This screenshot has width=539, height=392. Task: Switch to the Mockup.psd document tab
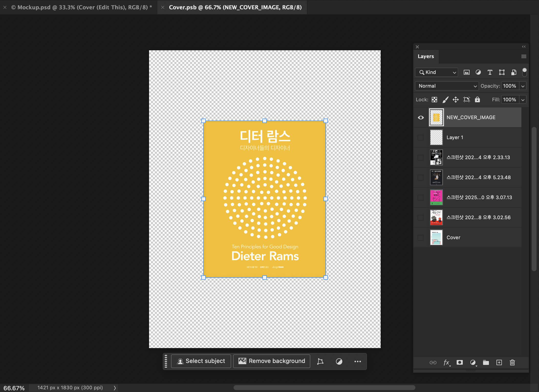(x=82, y=7)
